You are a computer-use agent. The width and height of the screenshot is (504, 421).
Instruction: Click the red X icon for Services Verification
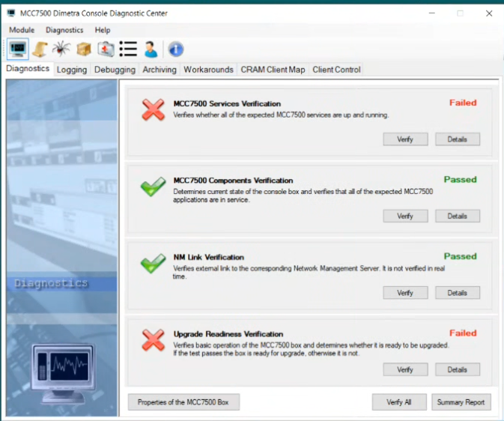[153, 109]
